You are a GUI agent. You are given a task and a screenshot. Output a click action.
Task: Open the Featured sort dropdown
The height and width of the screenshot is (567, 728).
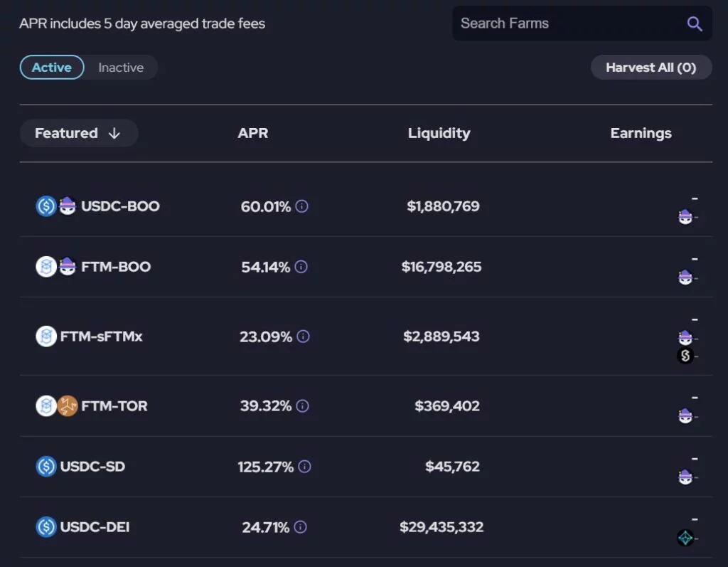tap(78, 133)
